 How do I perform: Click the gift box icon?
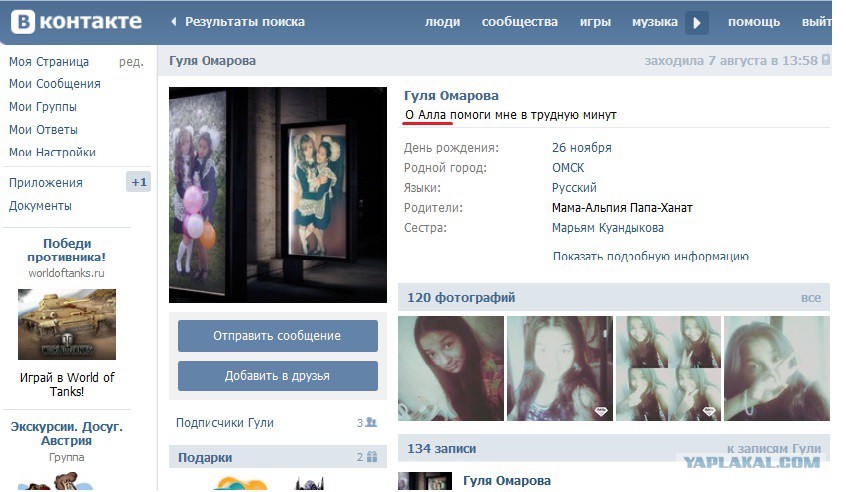click(x=372, y=457)
